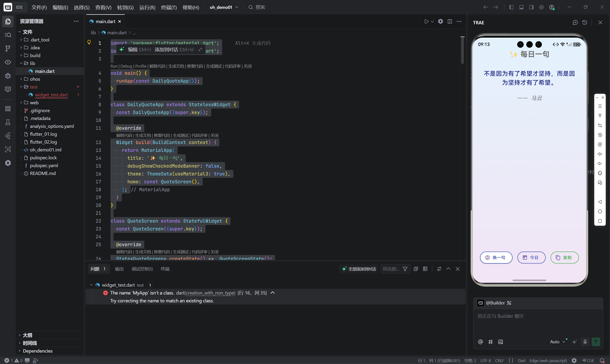
Task: Click the new chat icon in TRAE panel
Action: pyautogui.click(x=575, y=23)
